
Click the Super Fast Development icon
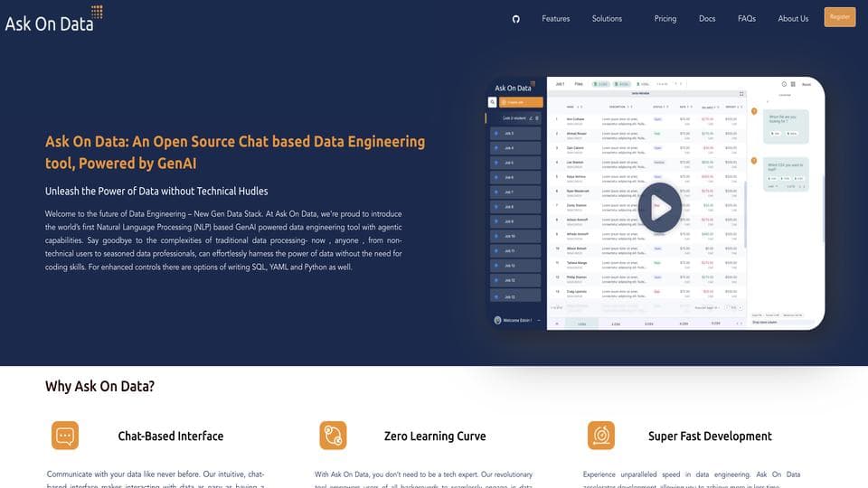[601, 436]
